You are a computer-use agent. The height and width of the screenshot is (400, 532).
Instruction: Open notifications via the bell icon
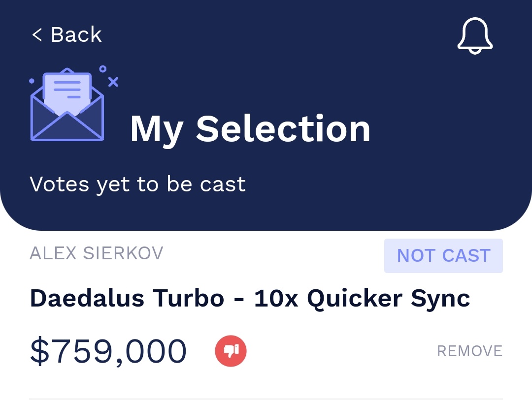475,35
